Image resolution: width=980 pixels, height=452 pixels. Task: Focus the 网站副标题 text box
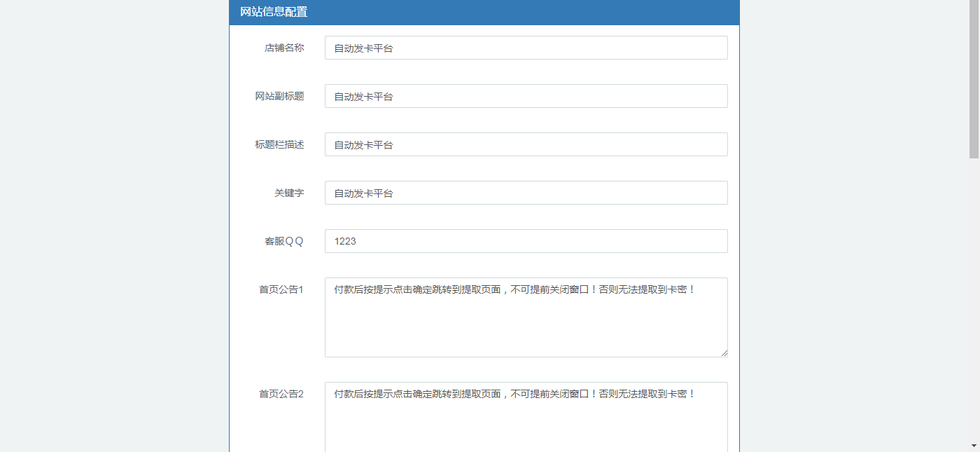point(526,96)
